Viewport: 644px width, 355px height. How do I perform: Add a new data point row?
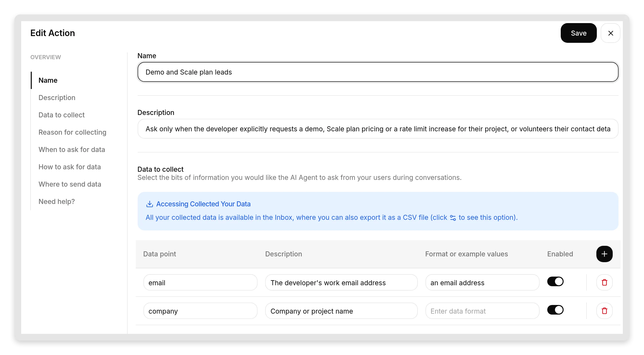[604, 254]
